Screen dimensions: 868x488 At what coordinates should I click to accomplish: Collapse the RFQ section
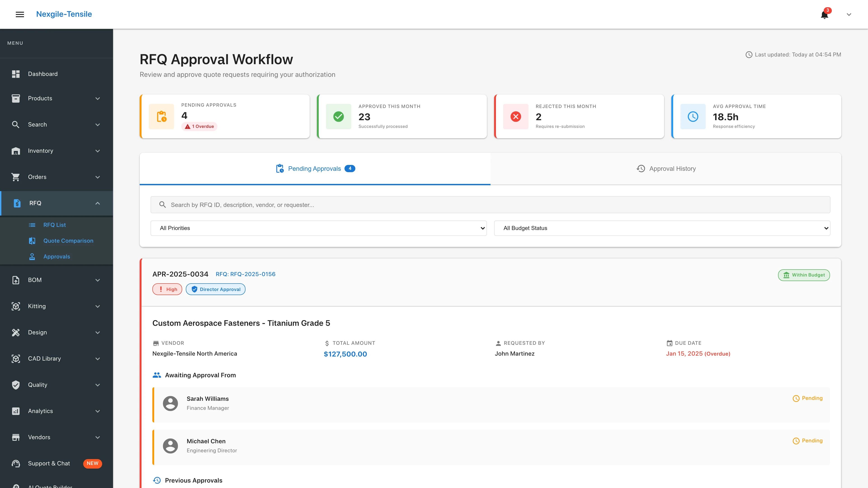pyautogui.click(x=97, y=203)
